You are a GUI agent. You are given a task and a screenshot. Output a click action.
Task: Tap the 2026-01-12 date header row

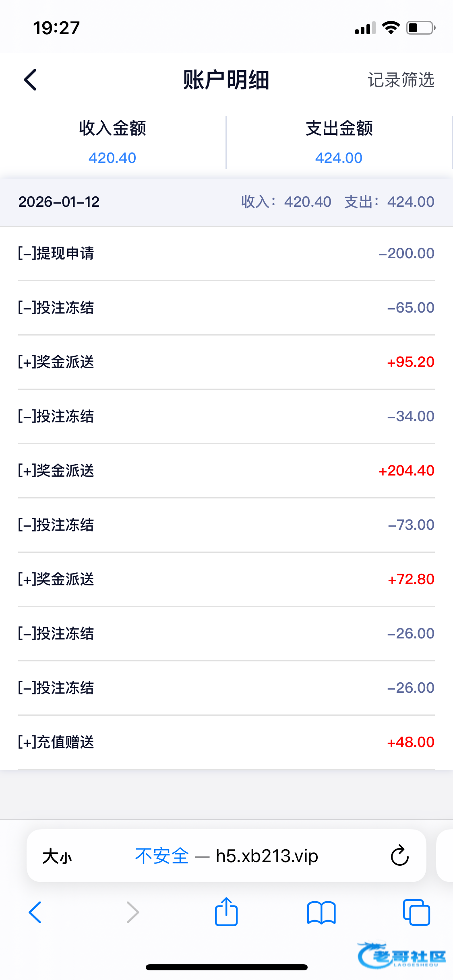click(x=226, y=202)
